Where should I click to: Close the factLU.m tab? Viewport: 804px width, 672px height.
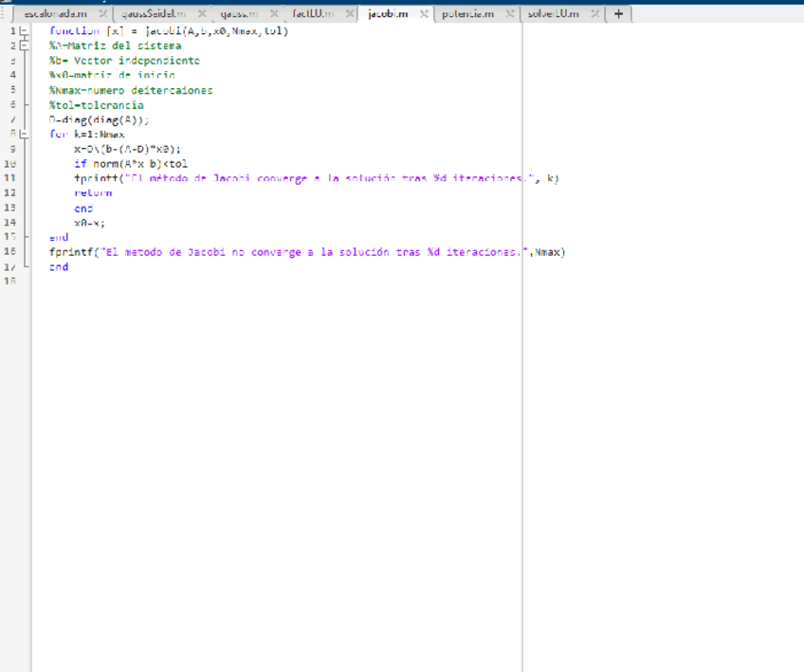coord(350,14)
